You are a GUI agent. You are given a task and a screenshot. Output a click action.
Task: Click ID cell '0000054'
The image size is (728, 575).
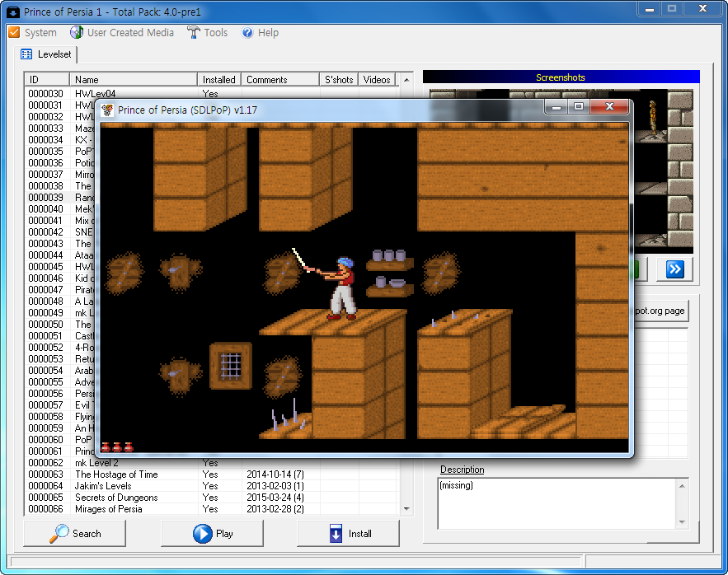[x=45, y=371]
